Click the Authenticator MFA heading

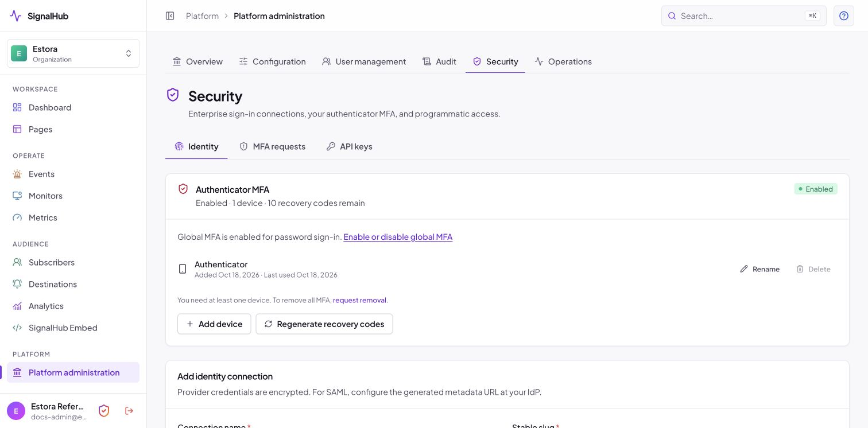pyautogui.click(x=232, y=189)
